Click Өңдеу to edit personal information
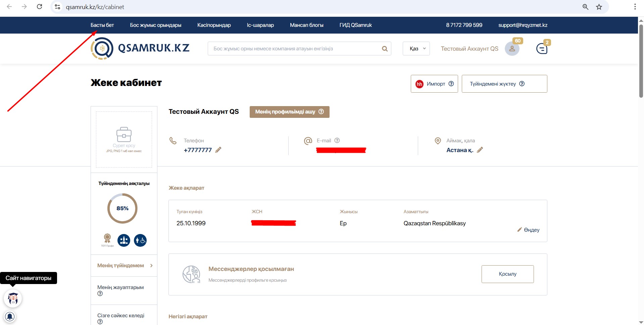 [x=528, y=230]
